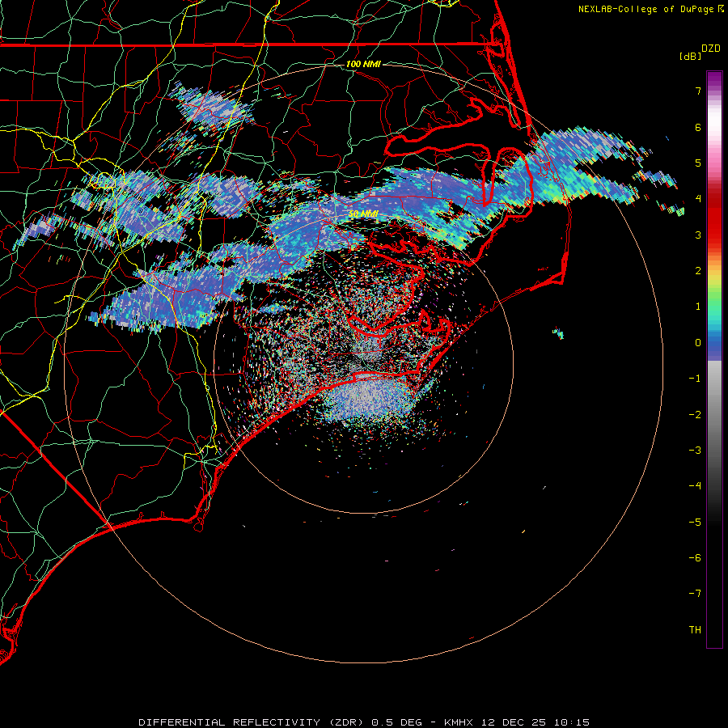
Task: Click the color scale value -7
Action: click(695, 594)
